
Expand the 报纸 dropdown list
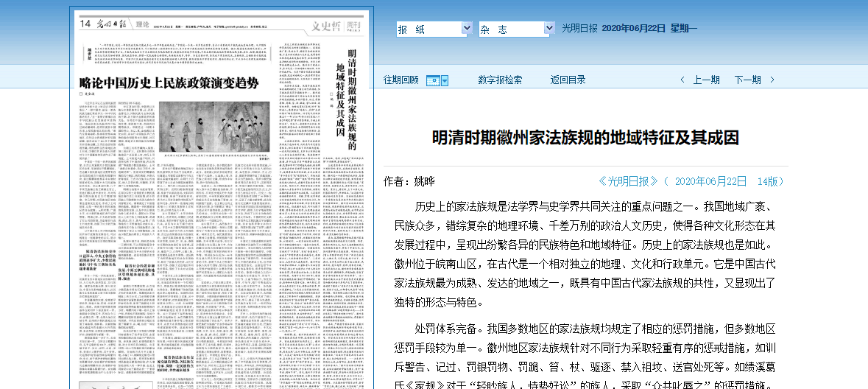pos(466,29)
